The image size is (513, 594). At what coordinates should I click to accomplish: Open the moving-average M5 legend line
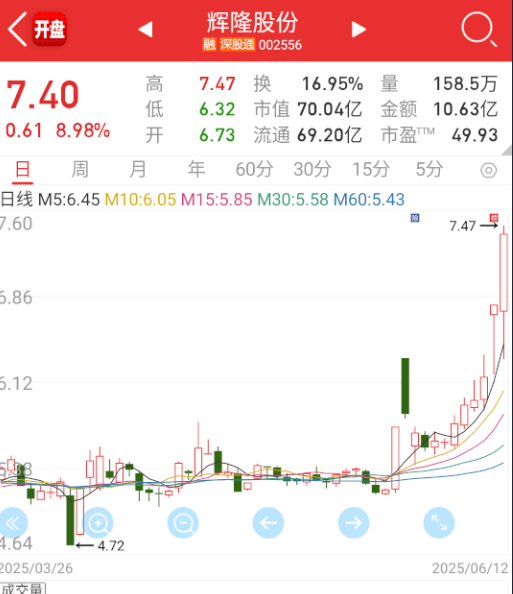coord(69,199)
